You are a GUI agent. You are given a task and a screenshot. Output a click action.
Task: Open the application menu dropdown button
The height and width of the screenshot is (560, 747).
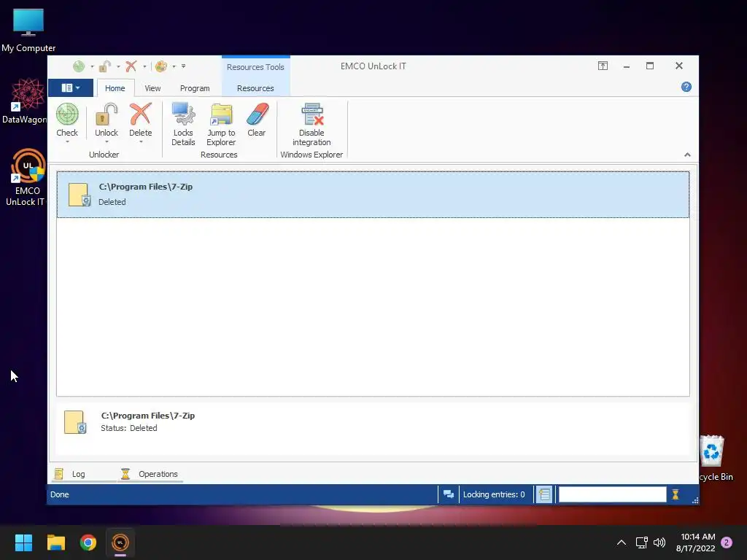[x=71, y=87]
